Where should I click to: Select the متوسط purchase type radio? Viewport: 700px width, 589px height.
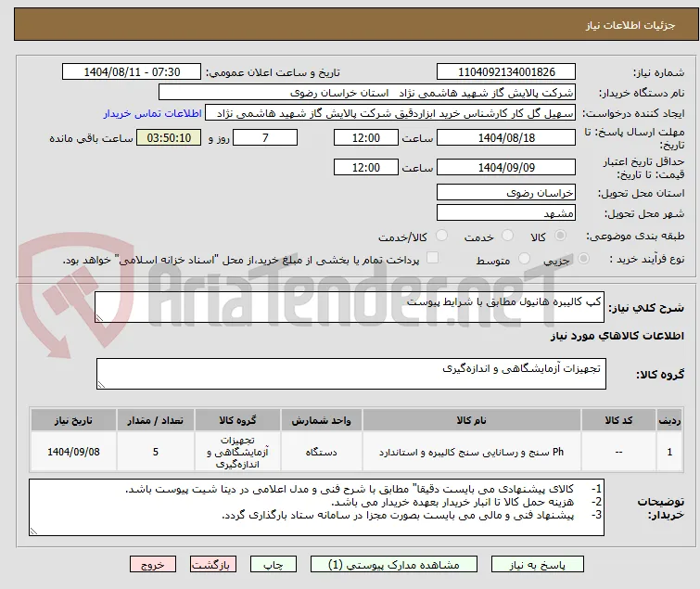(524, 259)
